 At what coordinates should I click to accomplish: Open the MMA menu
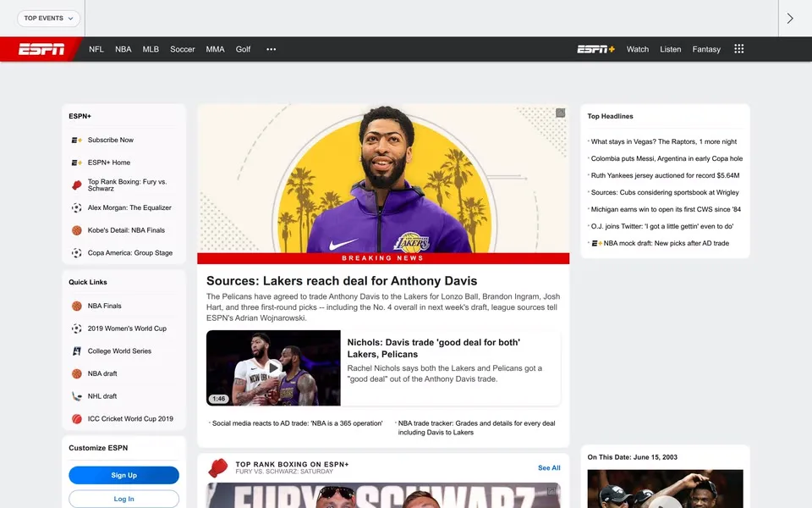(x=215, y=49)
